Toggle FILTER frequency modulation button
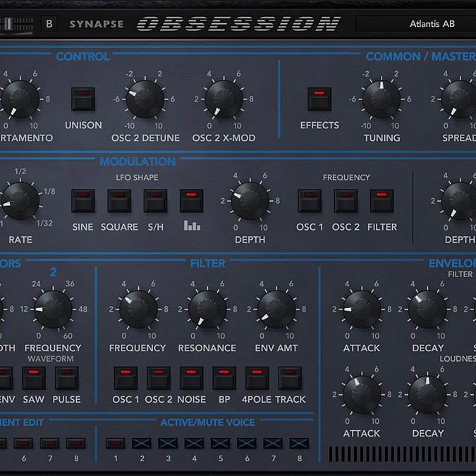This screenshot has height=476, width=476. click(x=382, y=201)
